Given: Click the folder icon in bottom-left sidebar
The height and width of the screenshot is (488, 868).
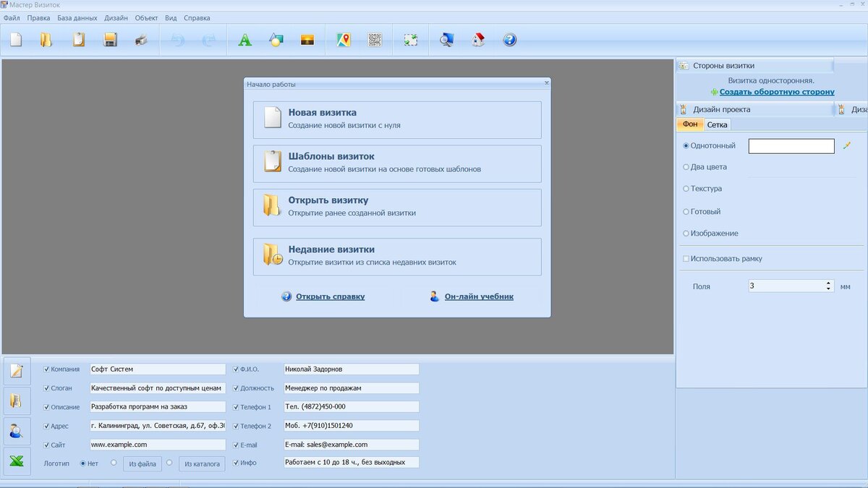Looking at the screenshot, I should pyautogui.click(x=17, y=401).
